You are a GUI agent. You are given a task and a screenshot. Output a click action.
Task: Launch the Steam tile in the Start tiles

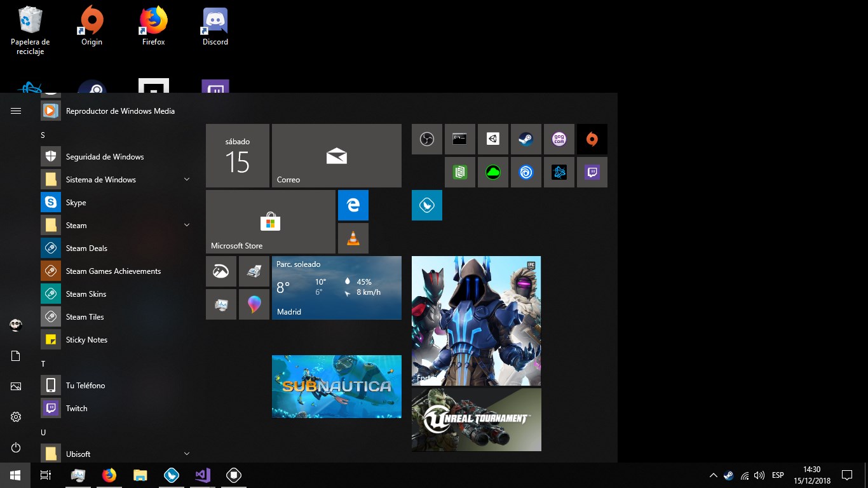(526, 139)
